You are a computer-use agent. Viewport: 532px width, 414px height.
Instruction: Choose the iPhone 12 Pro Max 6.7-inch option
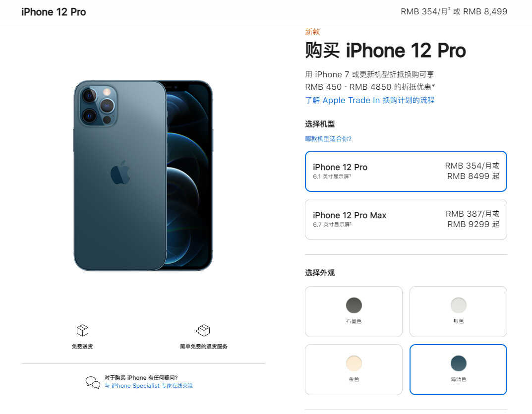coord(406,219)
